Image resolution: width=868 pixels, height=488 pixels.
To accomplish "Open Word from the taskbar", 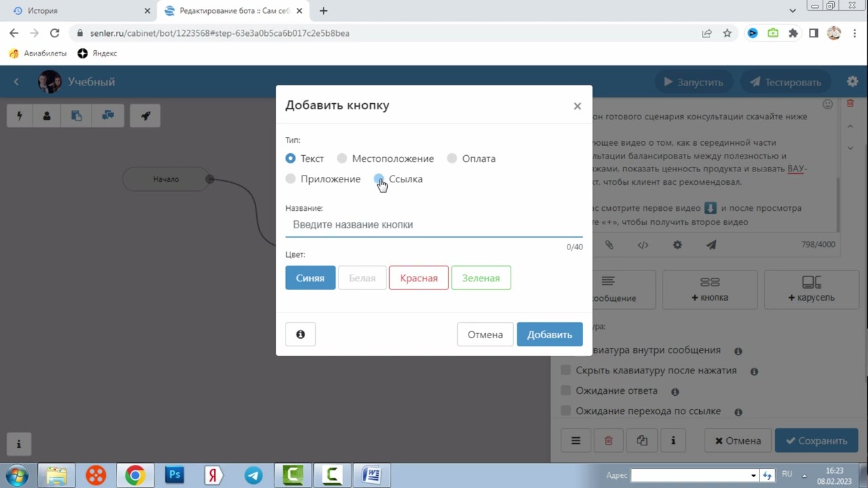I will [372, 475].
